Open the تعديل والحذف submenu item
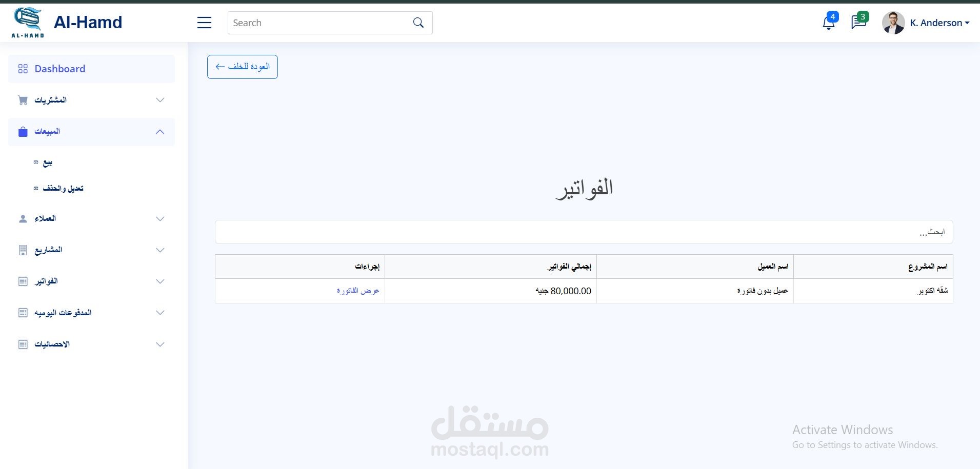The image size is (980, 469). pyautogui.click(x=63, y=189)
